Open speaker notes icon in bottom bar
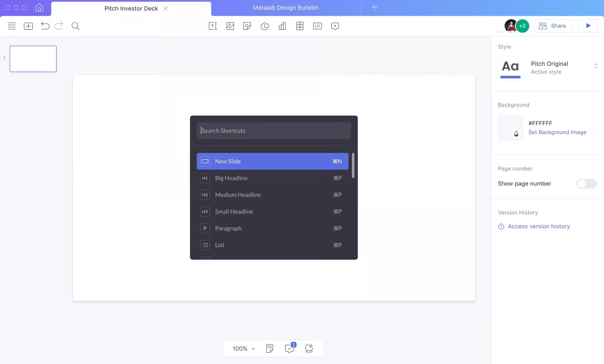Image resolution: width=604 pixels, height=364 pixels. (x=270, y=348)
